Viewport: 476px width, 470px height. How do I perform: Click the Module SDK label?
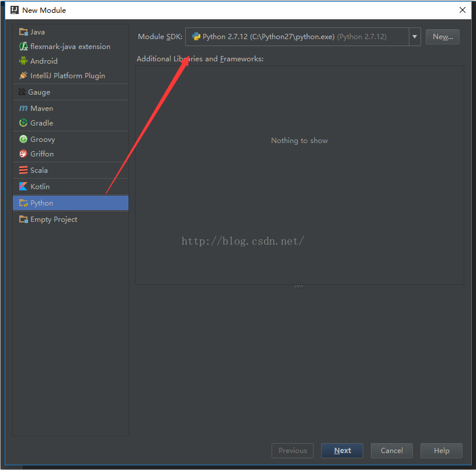tap(160, 37)
